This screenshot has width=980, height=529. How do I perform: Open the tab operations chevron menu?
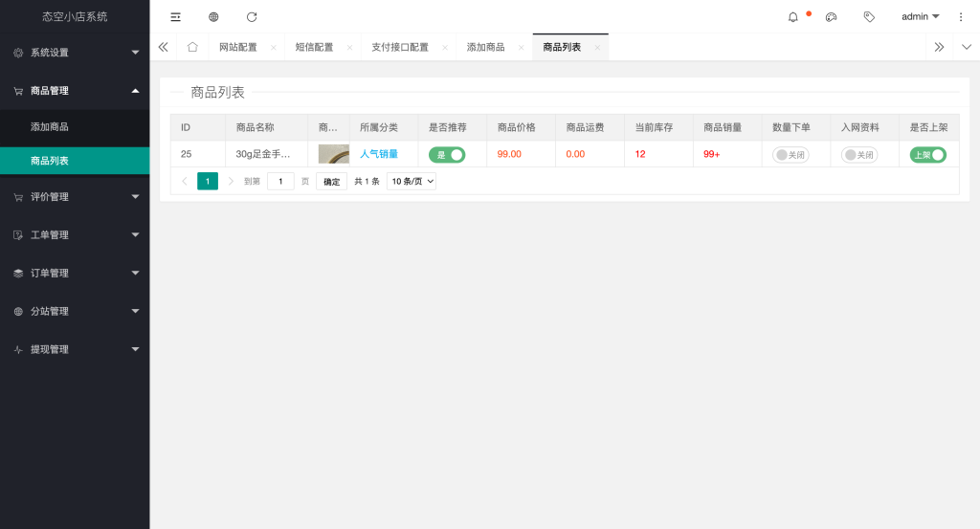(967, 47)
